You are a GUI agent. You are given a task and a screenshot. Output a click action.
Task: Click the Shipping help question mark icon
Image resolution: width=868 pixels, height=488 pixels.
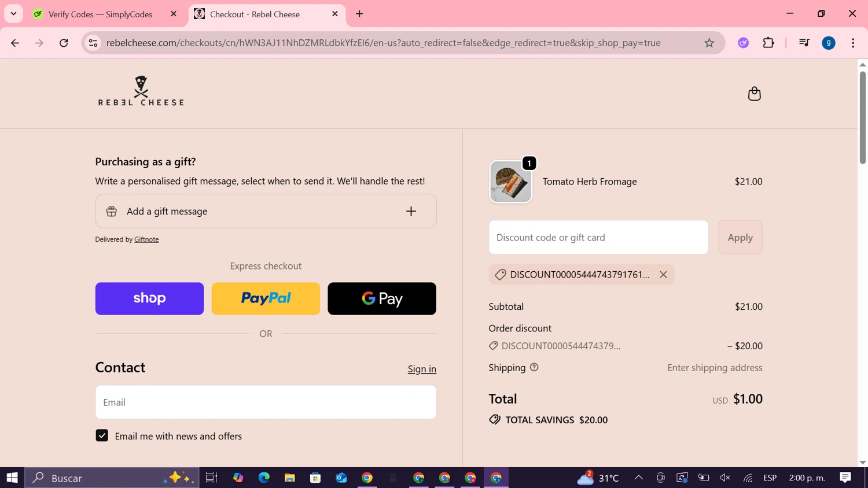[534, 367]
